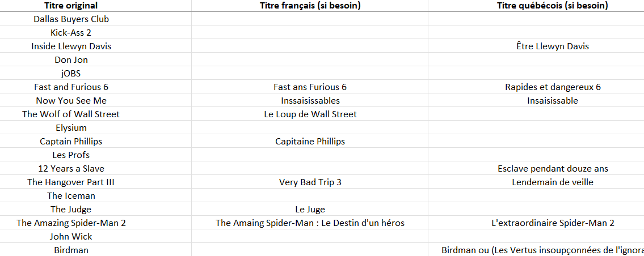Select the 'Dallas Buyers Club' cell
The image size is (644, 256).
pos(71,19)
